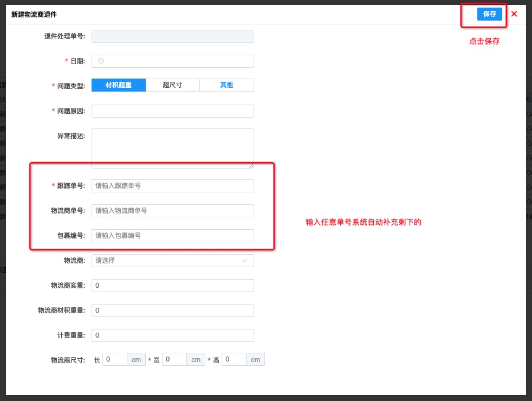
Task: Click the 物流商尺寸 label
Action: (68, 360)
